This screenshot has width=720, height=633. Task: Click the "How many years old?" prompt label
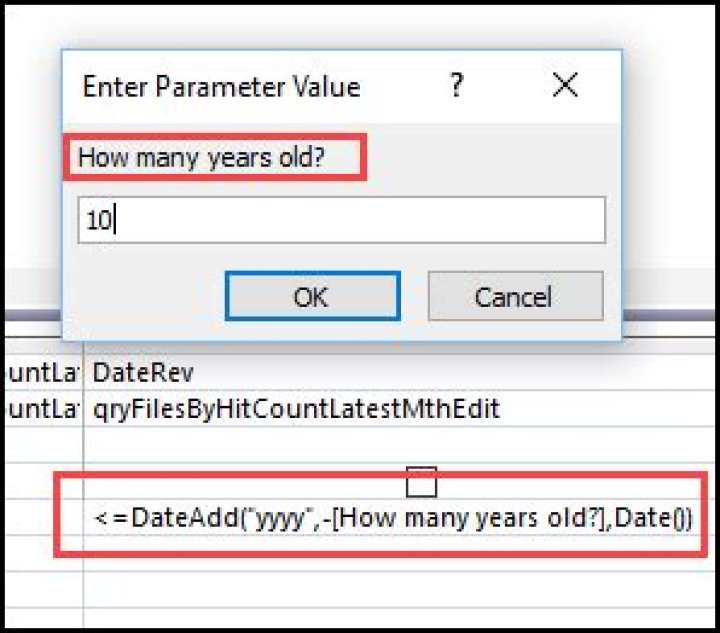[215, 158]
